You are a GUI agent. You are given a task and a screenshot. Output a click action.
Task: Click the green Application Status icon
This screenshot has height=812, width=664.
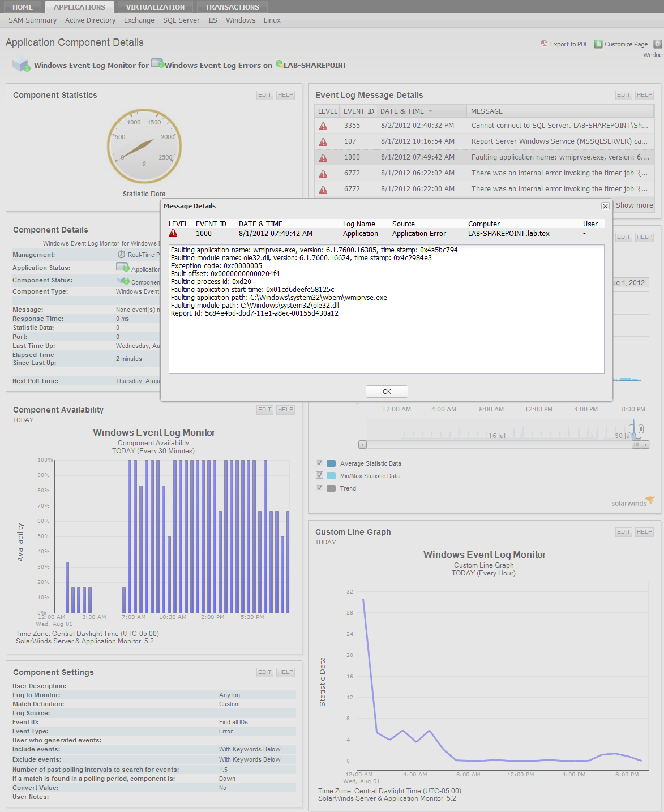pyautogui.click(x=122, y=267)
